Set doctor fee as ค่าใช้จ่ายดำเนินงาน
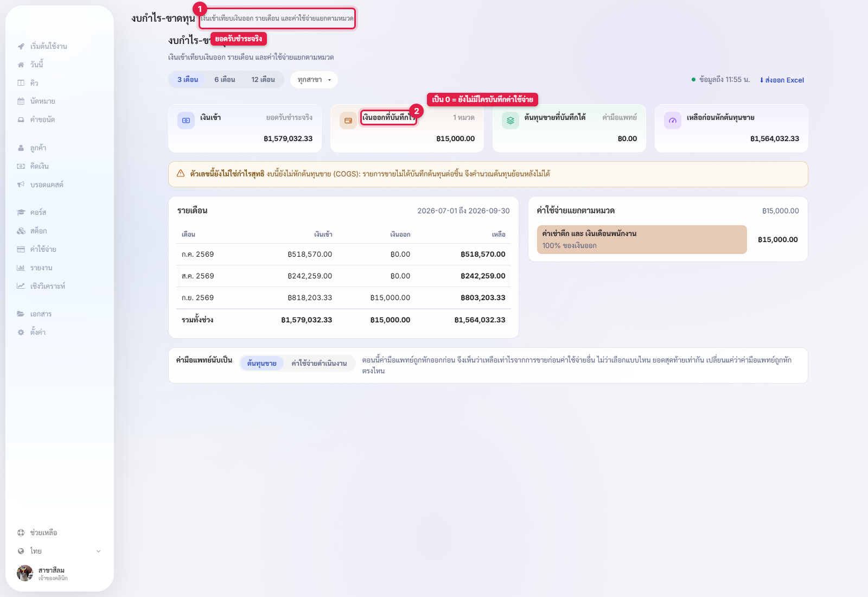The width and height of the screenshot is (868, 597). [x=319, y=364]
